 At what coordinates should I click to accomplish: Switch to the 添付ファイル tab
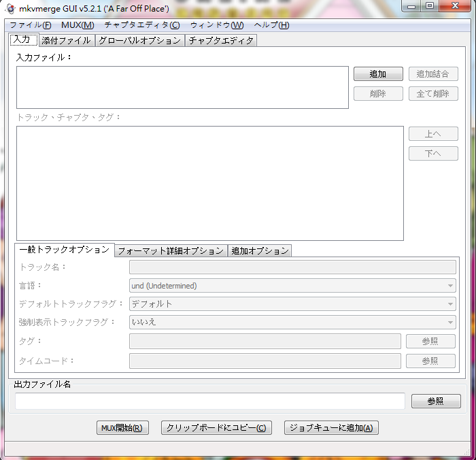coord(66,41)
